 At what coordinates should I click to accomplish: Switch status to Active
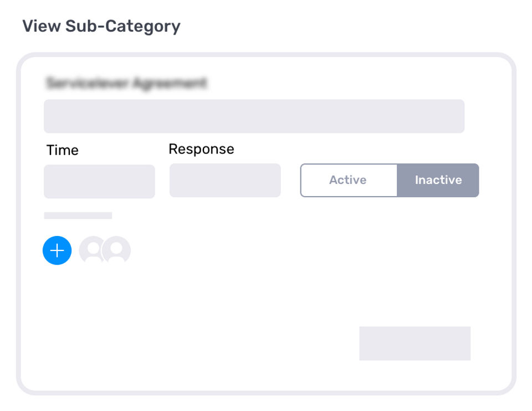pos(349,180)
